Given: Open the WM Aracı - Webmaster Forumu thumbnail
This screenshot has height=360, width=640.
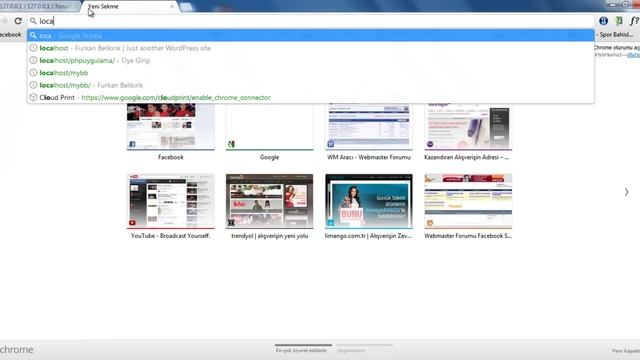Looking at the screenshot, I should coord(369,127).
